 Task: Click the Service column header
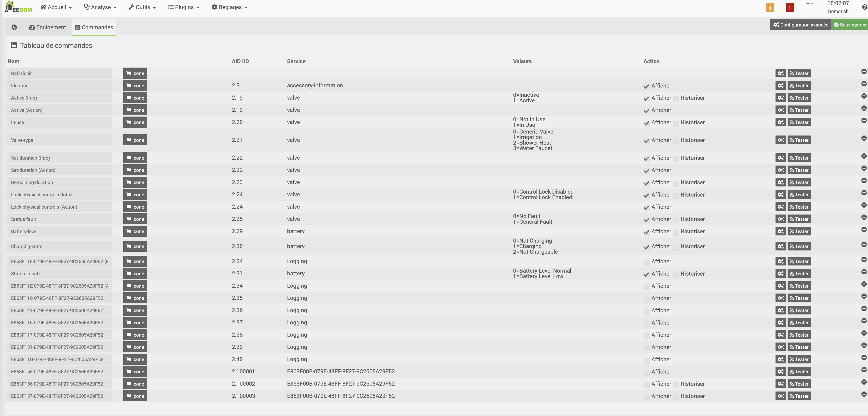(x=296, y=61)
